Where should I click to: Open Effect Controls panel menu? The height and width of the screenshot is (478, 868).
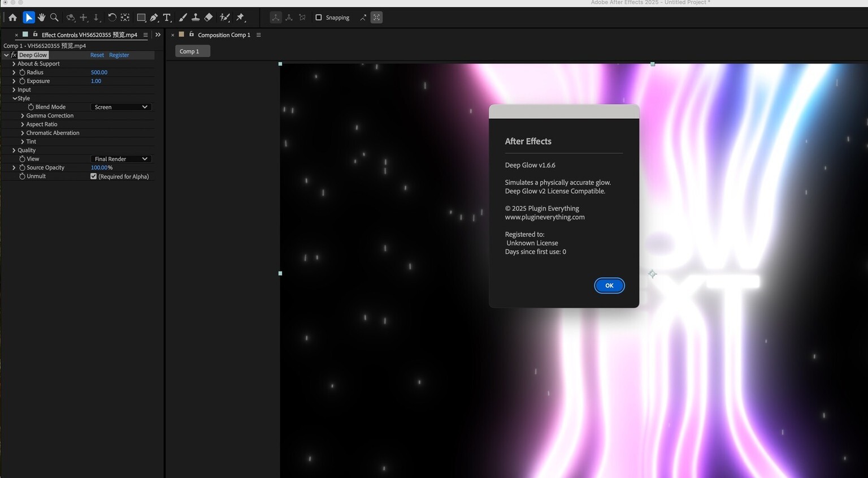145,35
